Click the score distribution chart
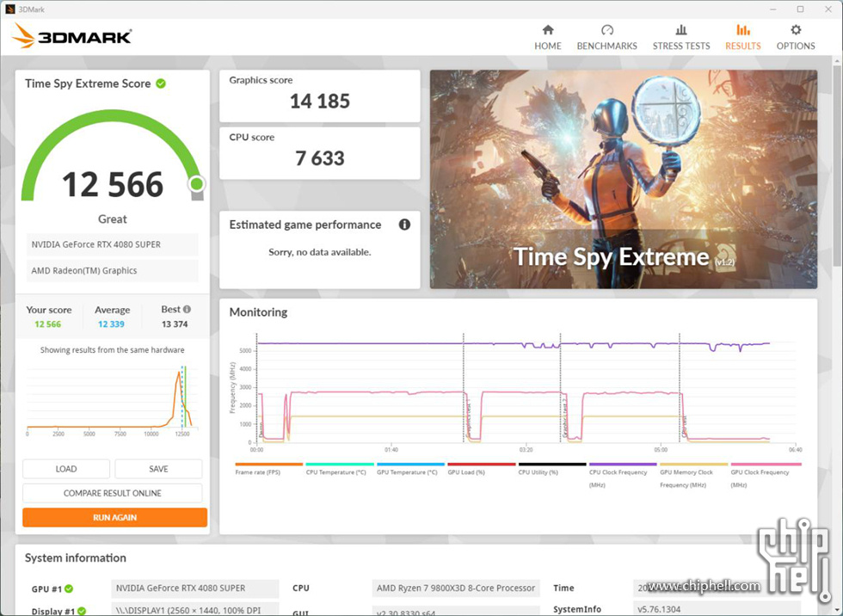Image resolution: width=843 pixels, height=616 pixels. pos(113,400)
